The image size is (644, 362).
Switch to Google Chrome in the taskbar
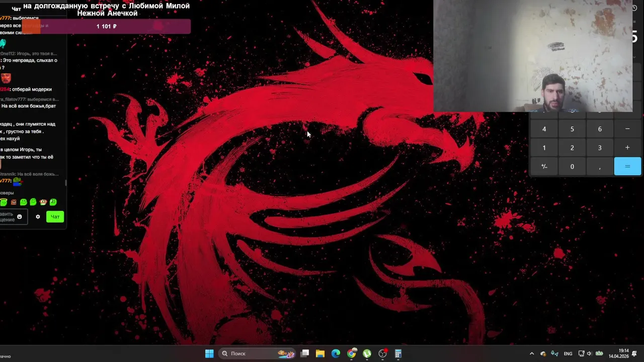point(351,353)
